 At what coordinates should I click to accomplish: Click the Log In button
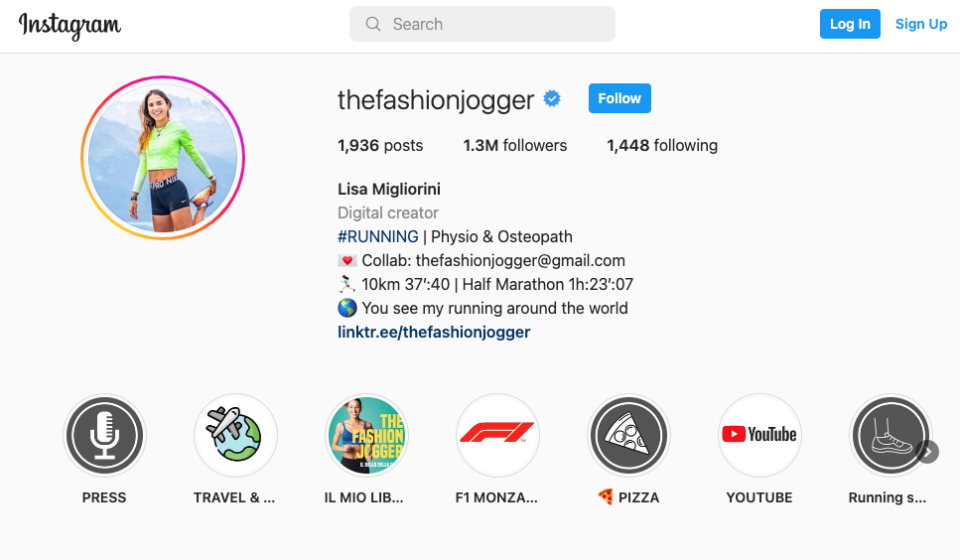click(850, 24)
